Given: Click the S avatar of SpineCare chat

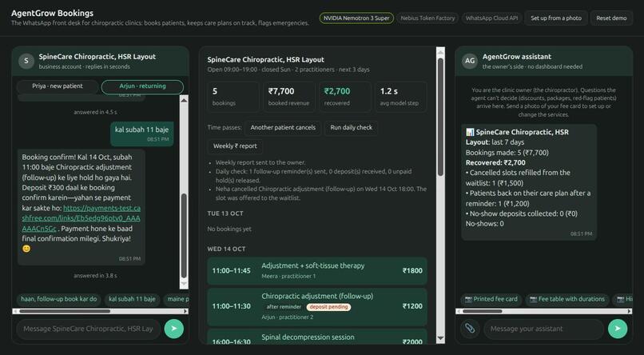Looking at the screenshot, I should pyautogui.click(x=26, y=61).
